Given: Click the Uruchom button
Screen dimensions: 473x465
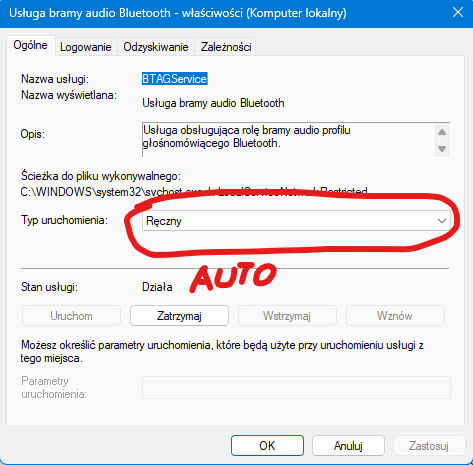Looking at the screenshot, I should pyautogui.click(x=71, y=316).
